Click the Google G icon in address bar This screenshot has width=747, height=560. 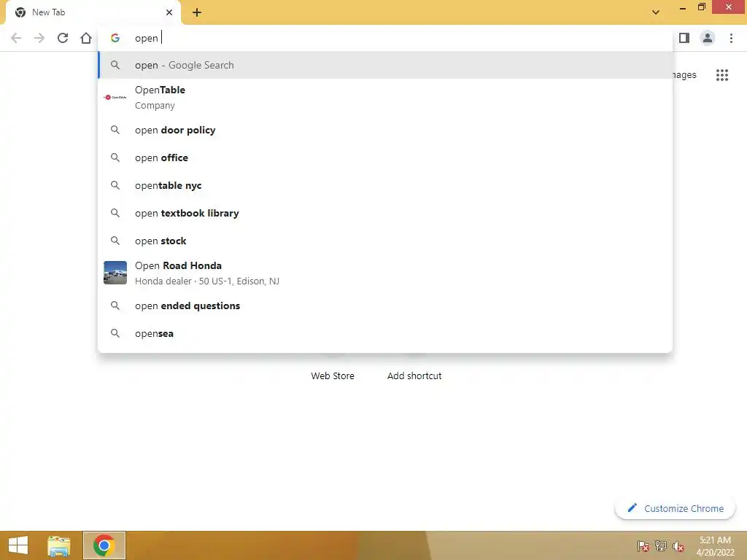coord(115,38)
